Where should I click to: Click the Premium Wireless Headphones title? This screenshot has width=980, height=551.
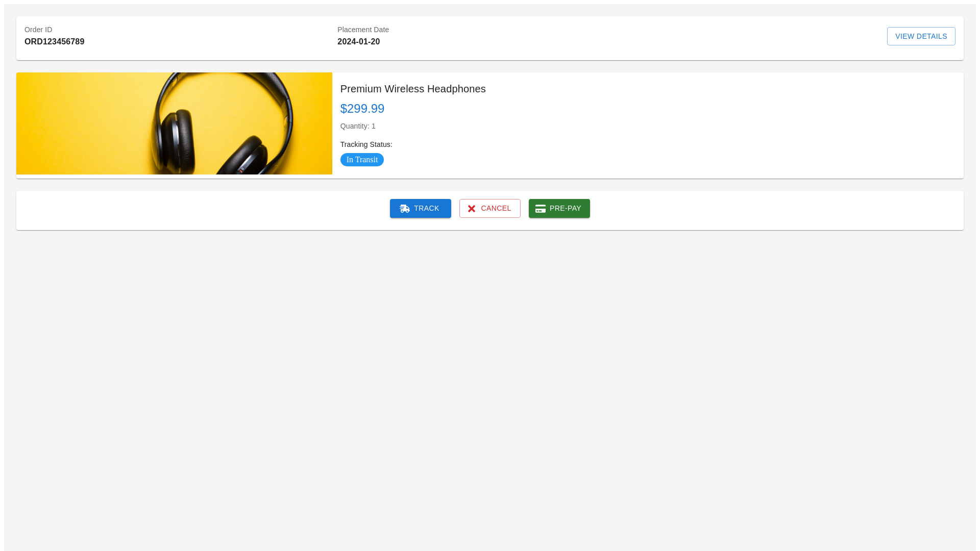pyautogui.click(x=413, y=89)
